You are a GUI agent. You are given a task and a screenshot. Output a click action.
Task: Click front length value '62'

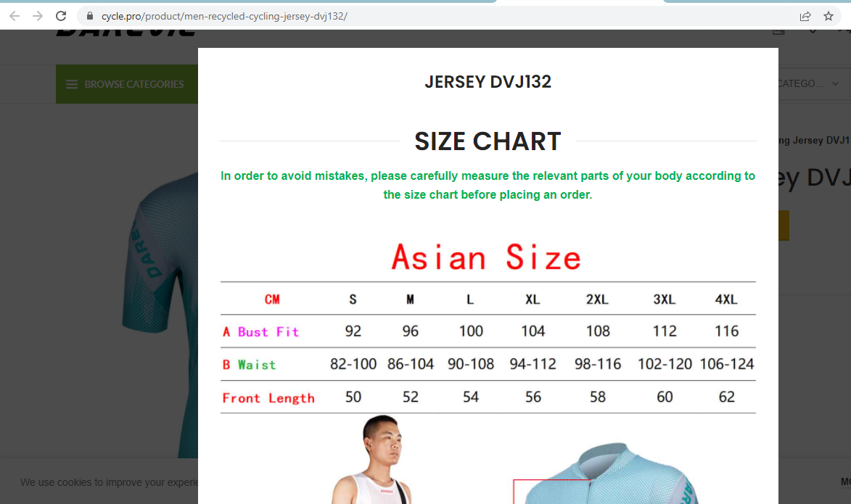[727, 397]
